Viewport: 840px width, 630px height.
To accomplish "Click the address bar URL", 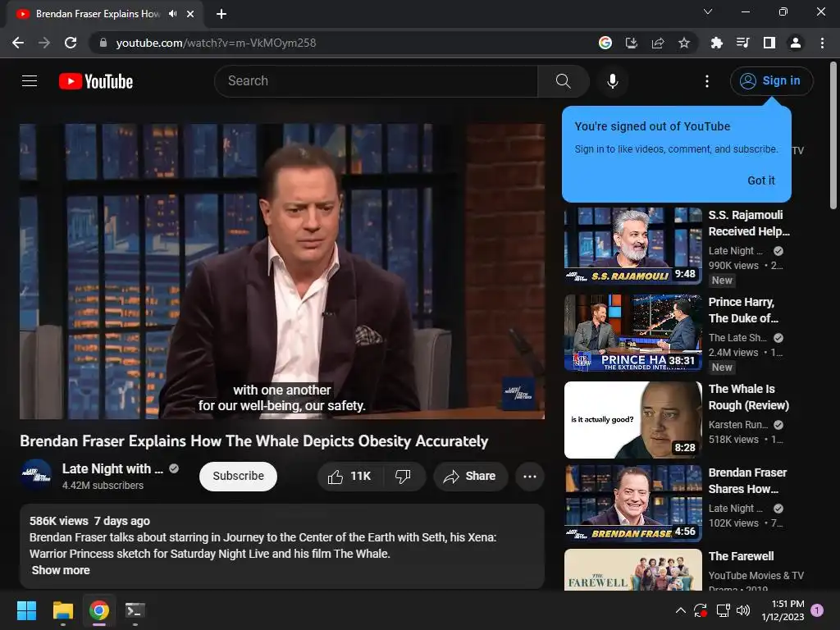I will [x=216, y=43].
